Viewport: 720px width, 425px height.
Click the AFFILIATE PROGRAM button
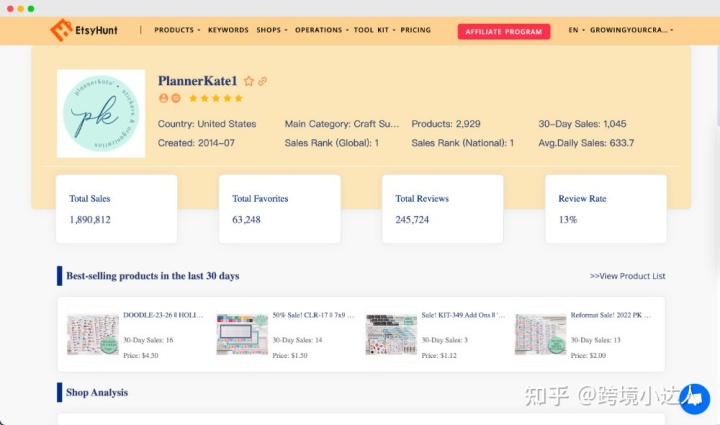coord(504,32)
